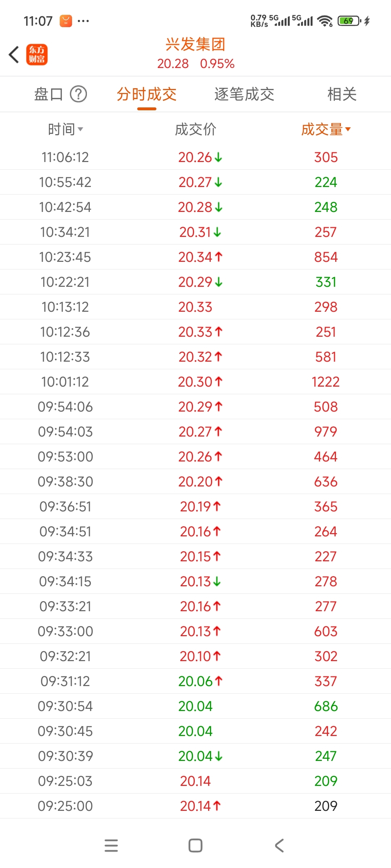Tap the 兴发集团 stock title
This screenshot has width=391, height=868.
[195, 44]
